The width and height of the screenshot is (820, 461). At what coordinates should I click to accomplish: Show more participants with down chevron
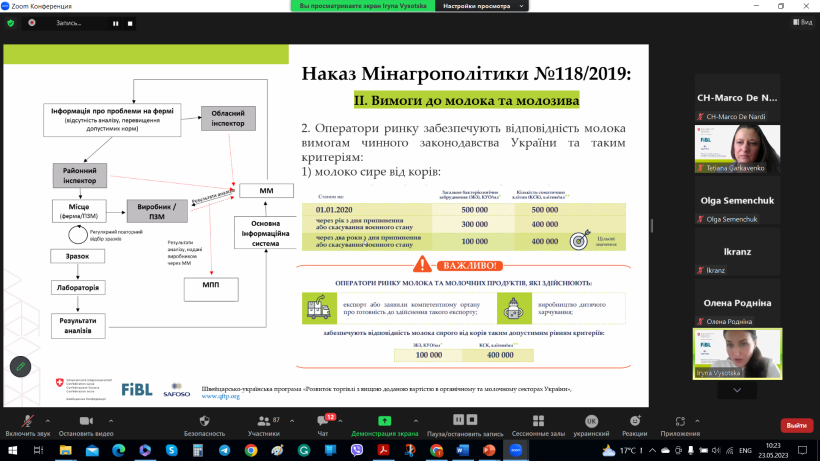tap(737, 390)
